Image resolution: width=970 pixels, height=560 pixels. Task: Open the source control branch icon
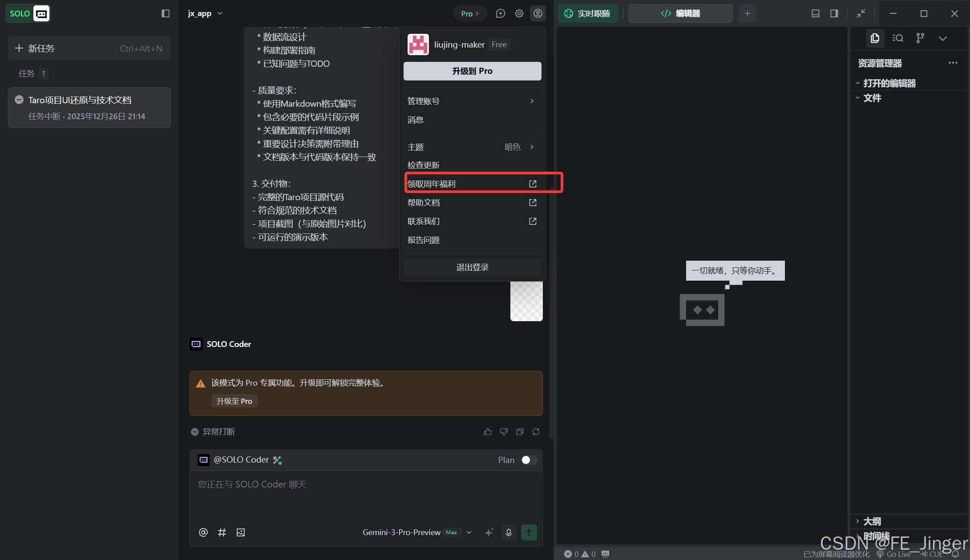(920, 38)
